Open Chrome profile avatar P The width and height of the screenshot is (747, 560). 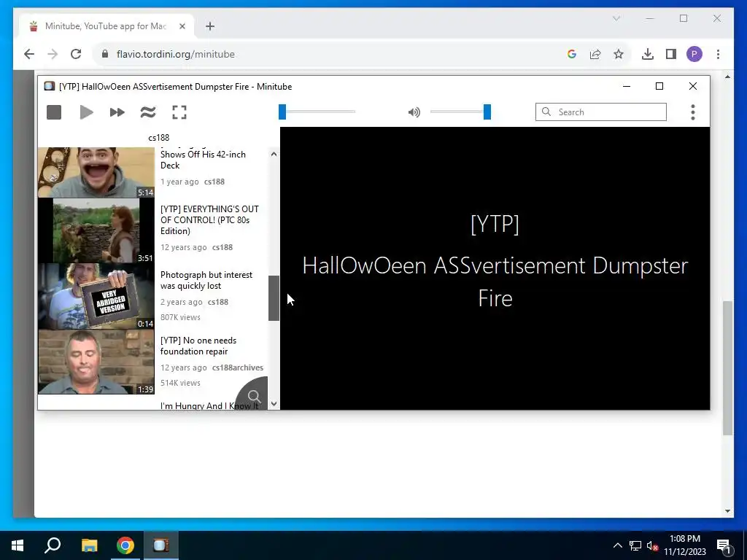tap(694, 54)
